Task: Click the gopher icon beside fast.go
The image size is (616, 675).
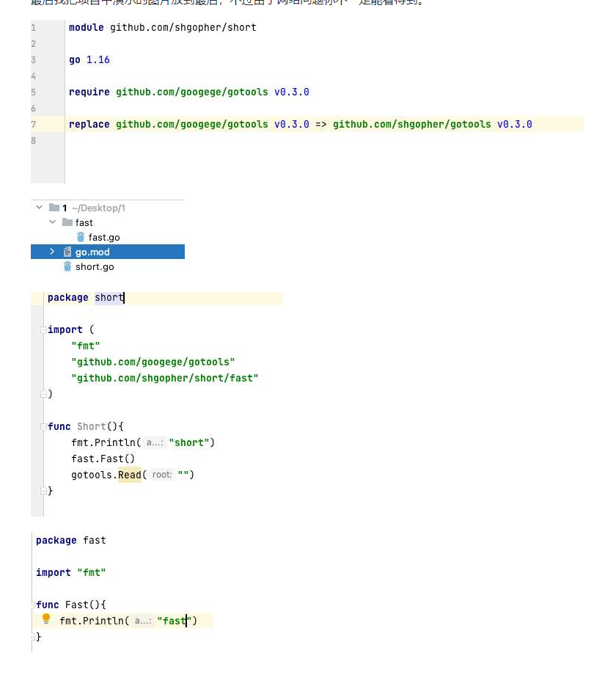Action: 81,237
